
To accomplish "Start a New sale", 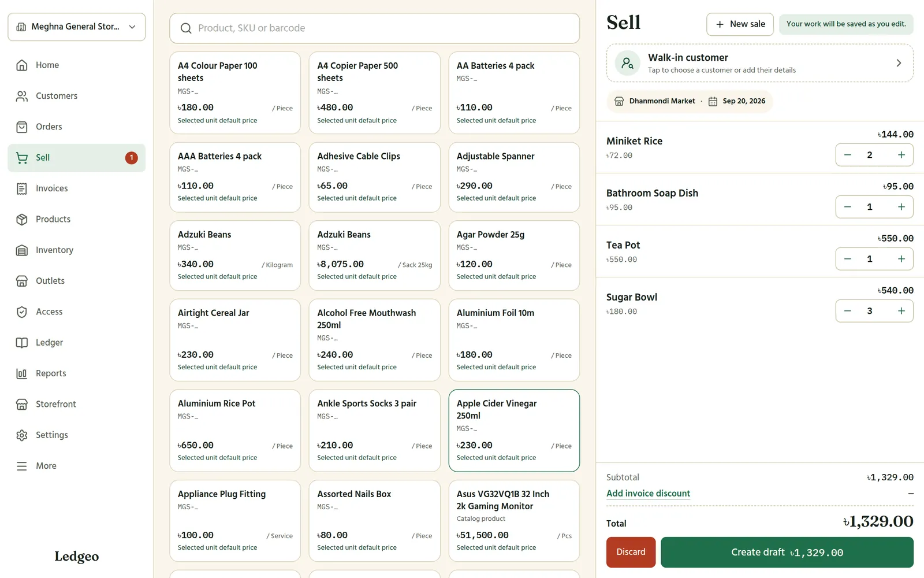I will click(740, 24).
